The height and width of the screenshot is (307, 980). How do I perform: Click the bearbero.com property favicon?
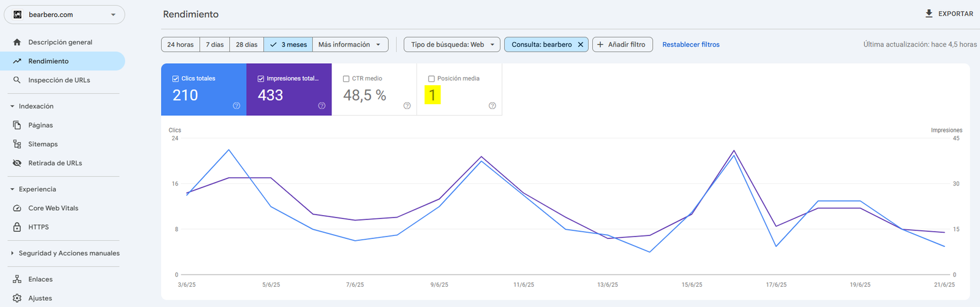17,15
